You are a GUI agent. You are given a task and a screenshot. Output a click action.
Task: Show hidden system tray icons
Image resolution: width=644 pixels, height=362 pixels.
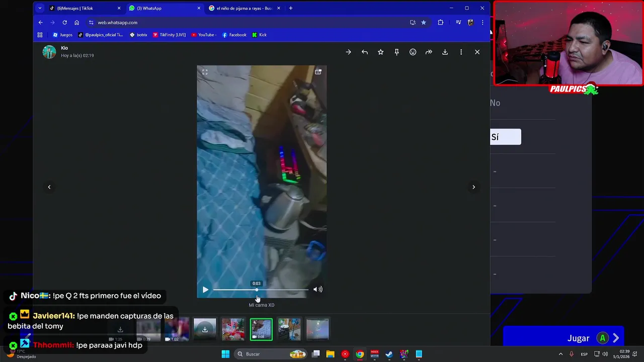point(560,354)
